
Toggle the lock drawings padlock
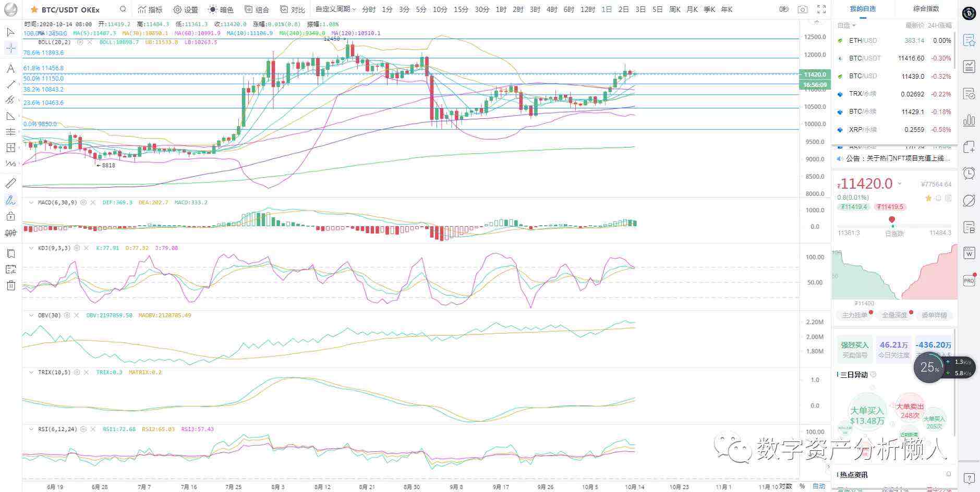tap(10, 216)
